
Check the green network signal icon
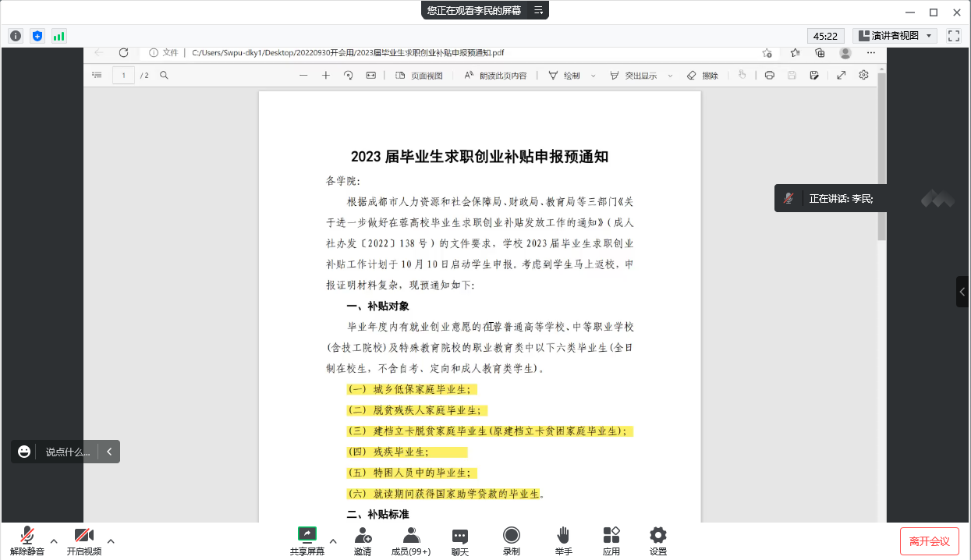59,36
